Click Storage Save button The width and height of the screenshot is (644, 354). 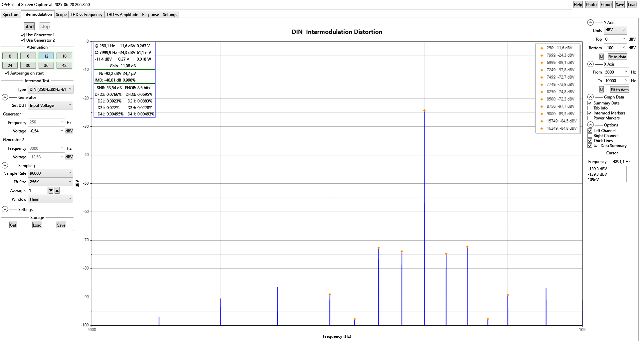click(61, 225)
